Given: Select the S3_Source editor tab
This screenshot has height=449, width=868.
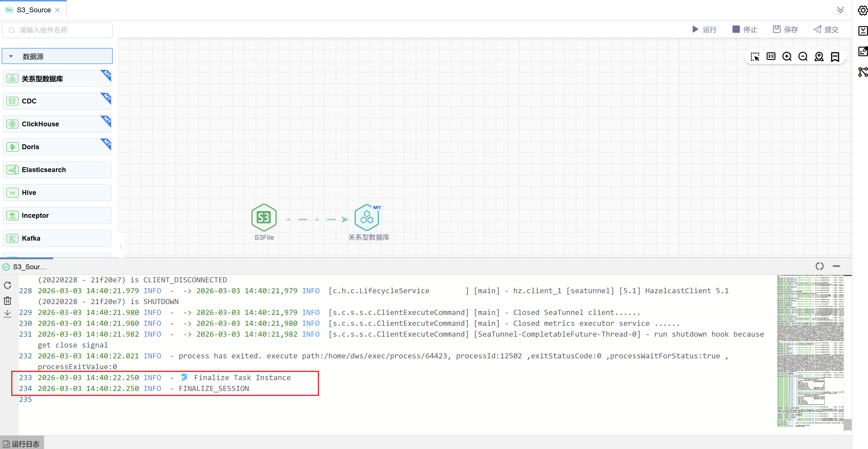Looking at the screenshot, I should click(34, 10).
